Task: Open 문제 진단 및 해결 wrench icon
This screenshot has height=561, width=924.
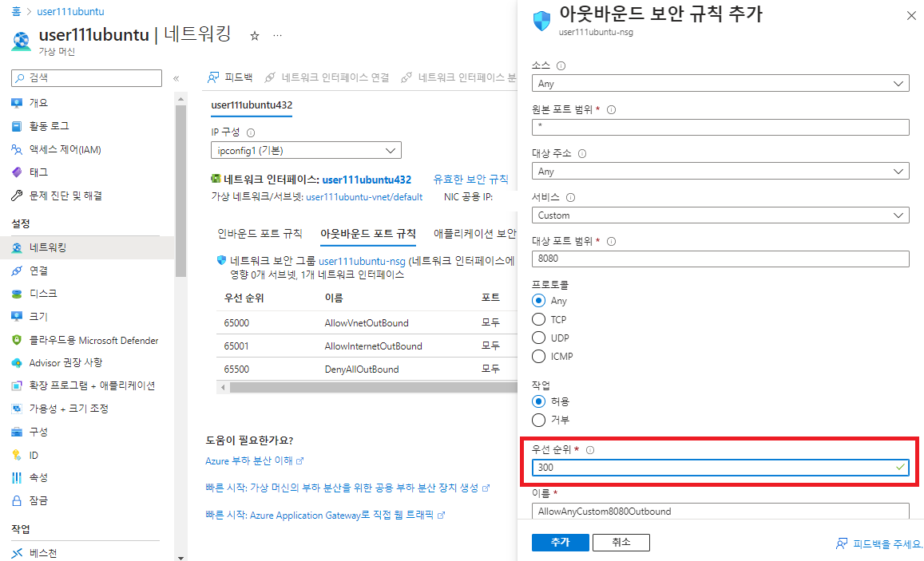Action: (17, 196)
